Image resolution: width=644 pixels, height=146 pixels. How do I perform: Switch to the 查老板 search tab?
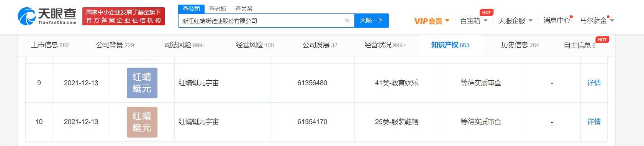coord(218,8)
